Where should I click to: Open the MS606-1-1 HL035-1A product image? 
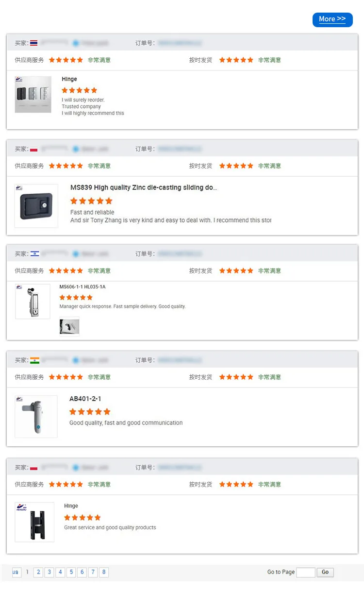click(33, 302)
